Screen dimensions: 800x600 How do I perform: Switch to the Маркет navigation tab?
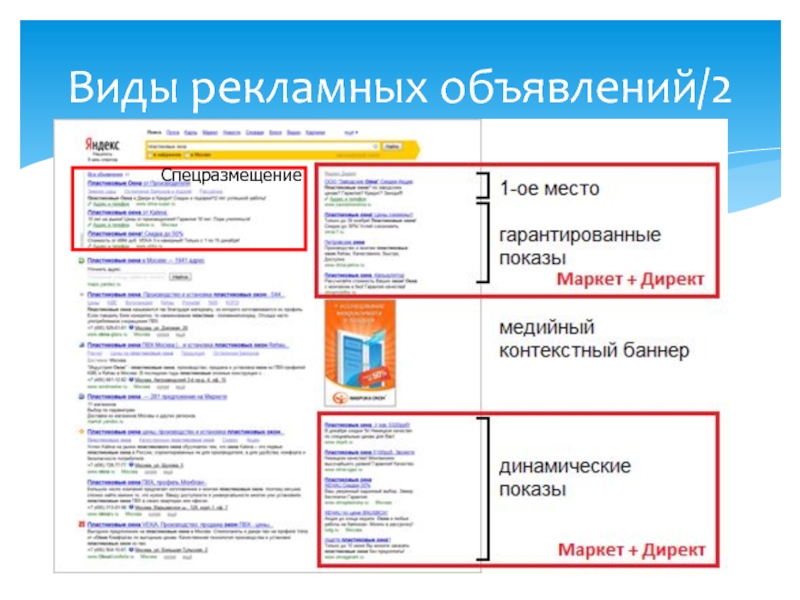tap(210, 133)
